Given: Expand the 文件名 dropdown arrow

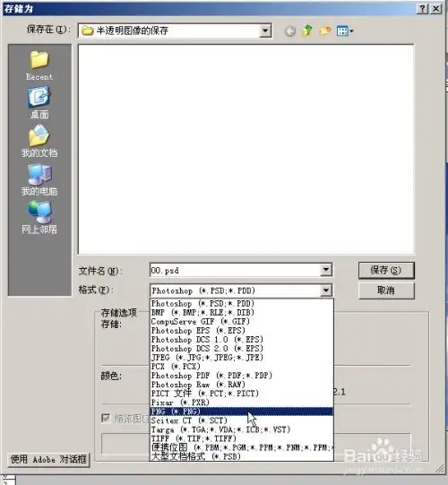Looking at the screenshot, I should (326, 270).
